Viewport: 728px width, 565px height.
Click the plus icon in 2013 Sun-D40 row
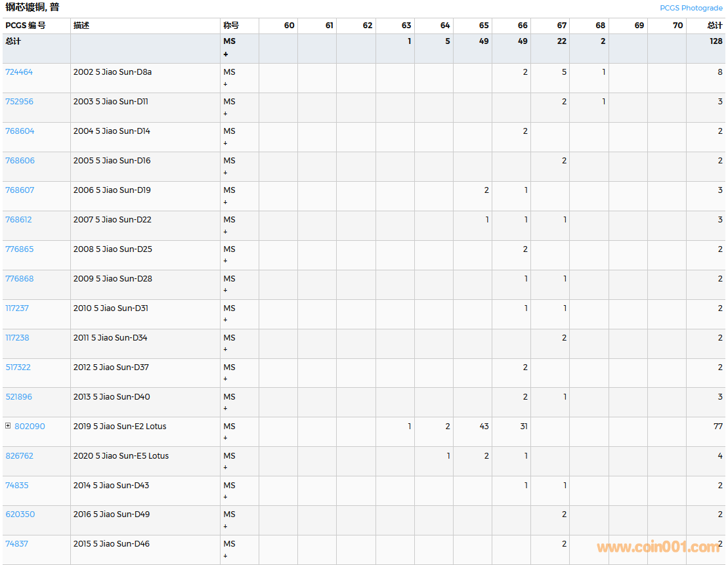(x=225, y=408)
